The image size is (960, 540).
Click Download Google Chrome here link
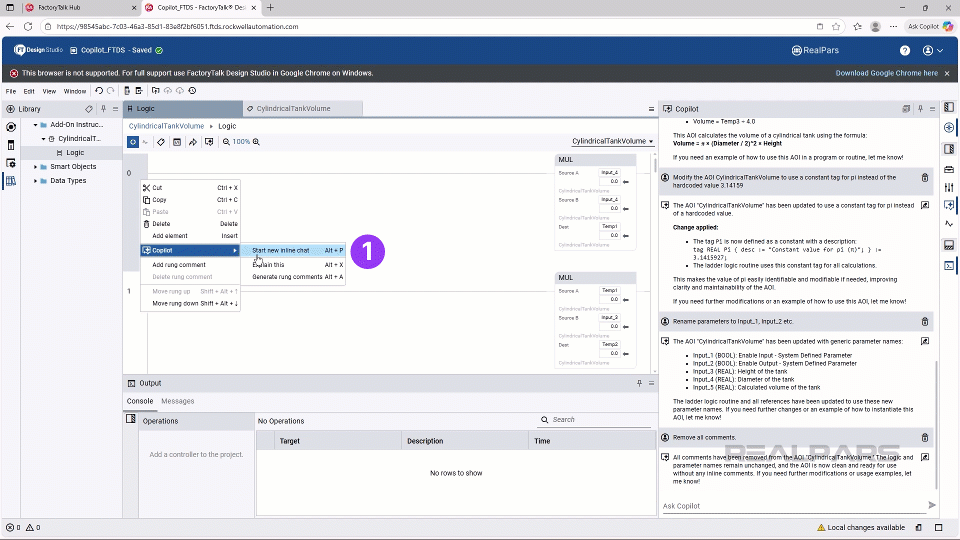point(887,73)
